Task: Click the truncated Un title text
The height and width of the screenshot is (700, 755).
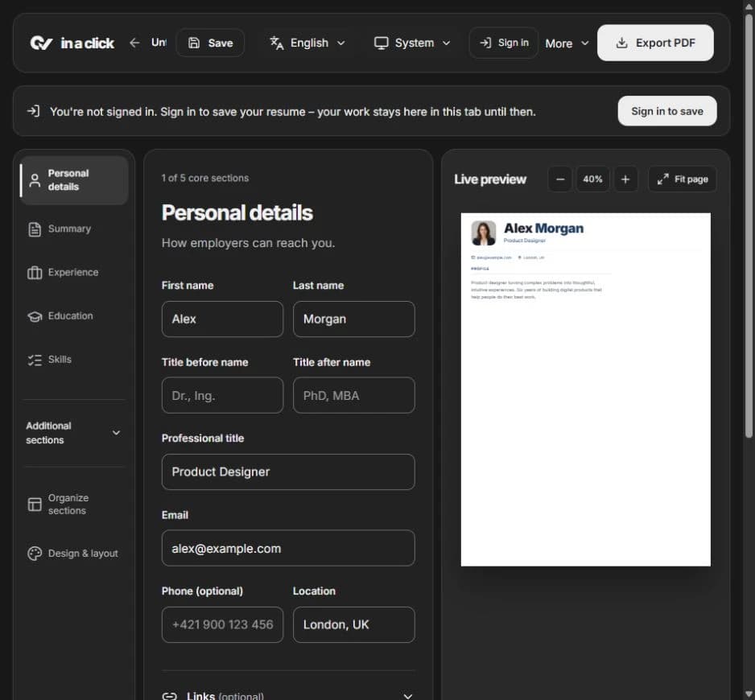Action: pyautogui.click(x=159, y=43)
